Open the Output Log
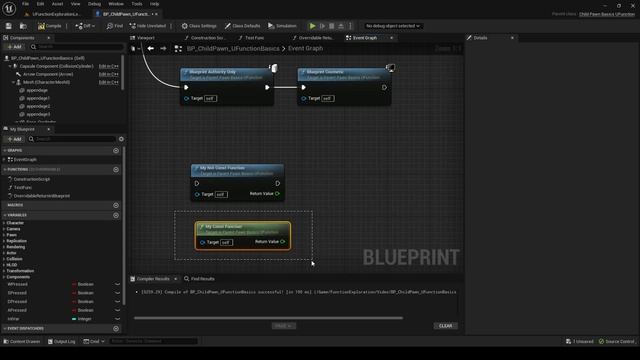Screen dimensions: 640x360 pyautogui.click(x=61, y=341)
